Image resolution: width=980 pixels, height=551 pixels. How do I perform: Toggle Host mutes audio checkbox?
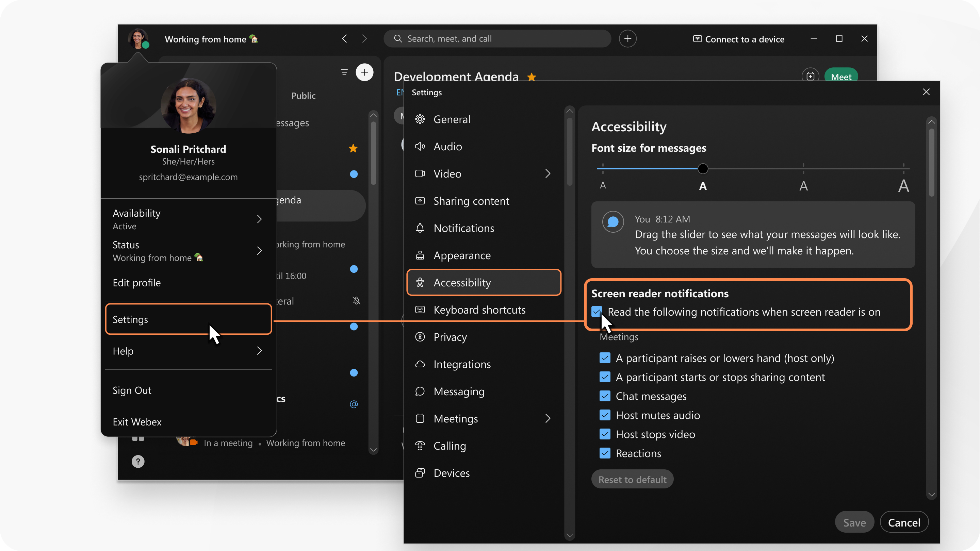tap(605, 415)
